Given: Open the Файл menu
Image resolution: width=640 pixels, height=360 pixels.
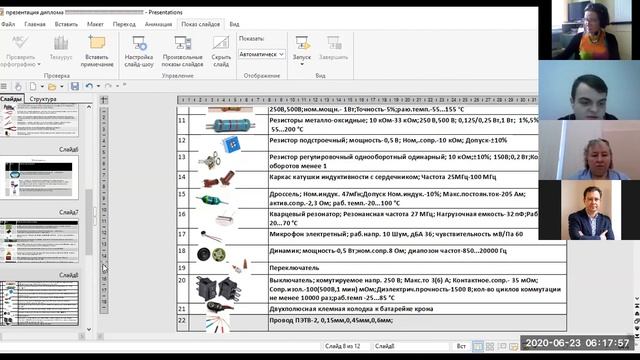Looking at the screenshot, I should (8, 24).
